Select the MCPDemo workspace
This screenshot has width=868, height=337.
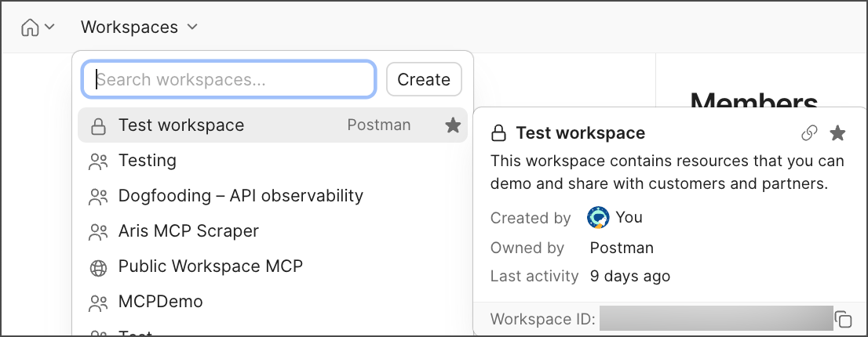[160, 302]
